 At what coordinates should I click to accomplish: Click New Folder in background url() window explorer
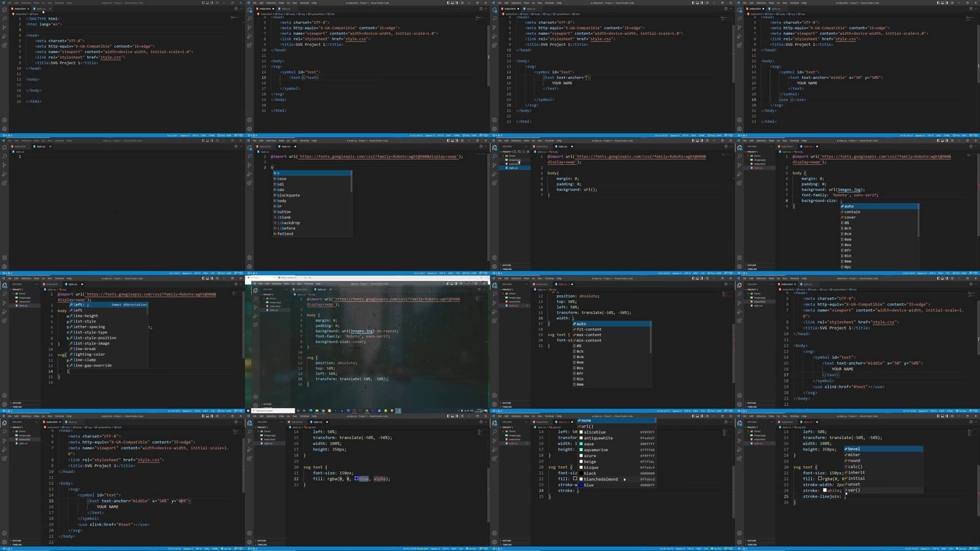(x=519, y=152)
